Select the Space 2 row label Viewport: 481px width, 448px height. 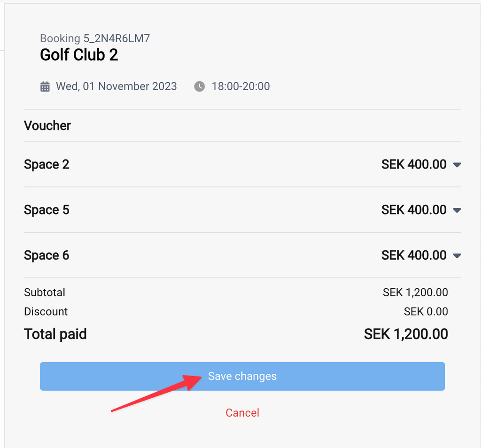(47, 164)
